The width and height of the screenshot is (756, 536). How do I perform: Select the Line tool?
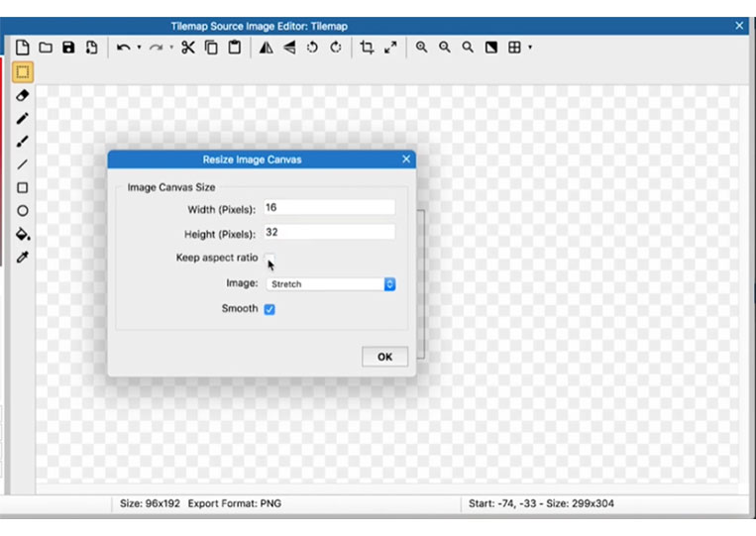[x=23, y=164]
